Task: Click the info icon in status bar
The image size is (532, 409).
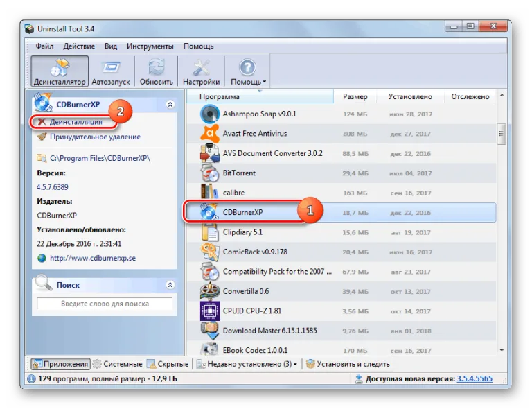Action: pos(31,378)
